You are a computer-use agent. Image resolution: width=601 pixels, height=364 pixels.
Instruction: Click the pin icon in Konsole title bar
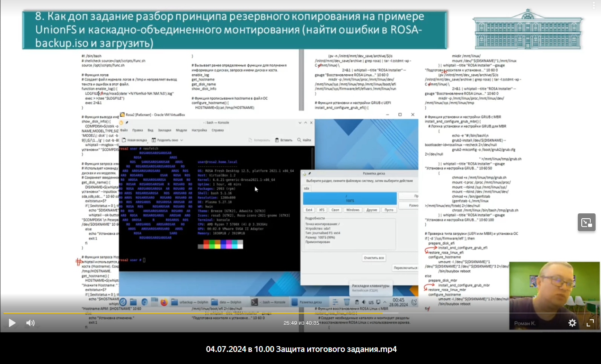[x=127, y=123]
